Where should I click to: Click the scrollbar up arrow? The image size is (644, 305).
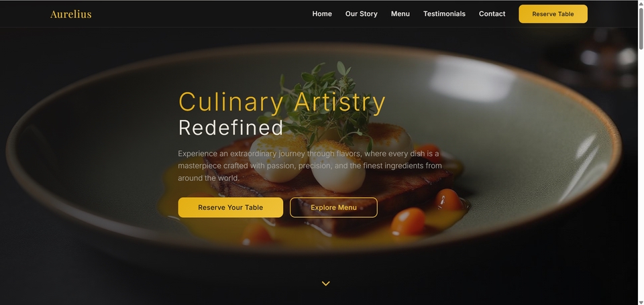point(641,3)
